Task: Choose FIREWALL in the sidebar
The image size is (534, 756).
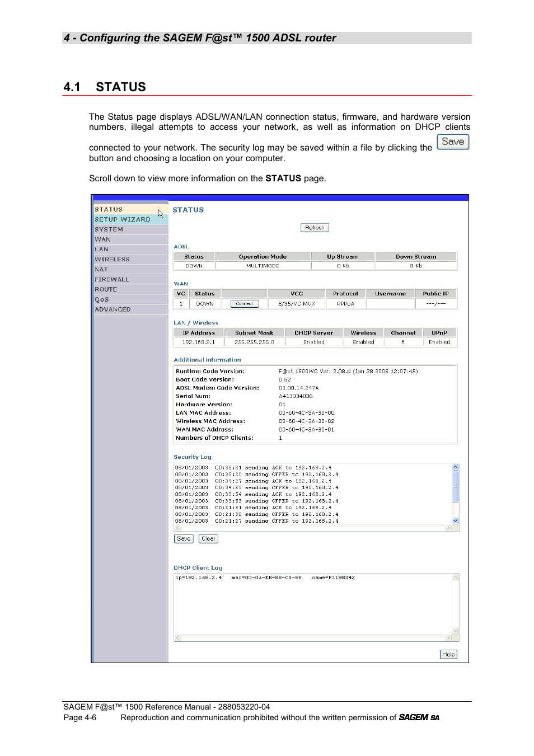Action: pyautogui.click(x=130, y=279)
